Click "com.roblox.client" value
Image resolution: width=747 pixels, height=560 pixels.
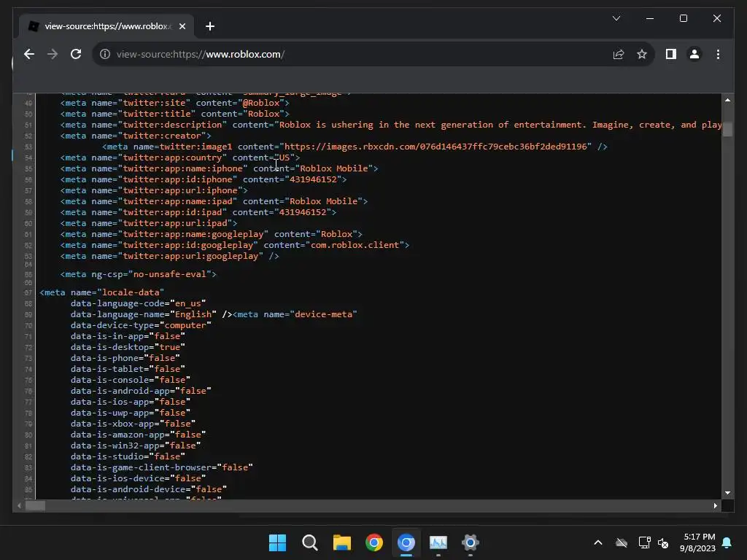pyautogui.click(x=355, y=245)
